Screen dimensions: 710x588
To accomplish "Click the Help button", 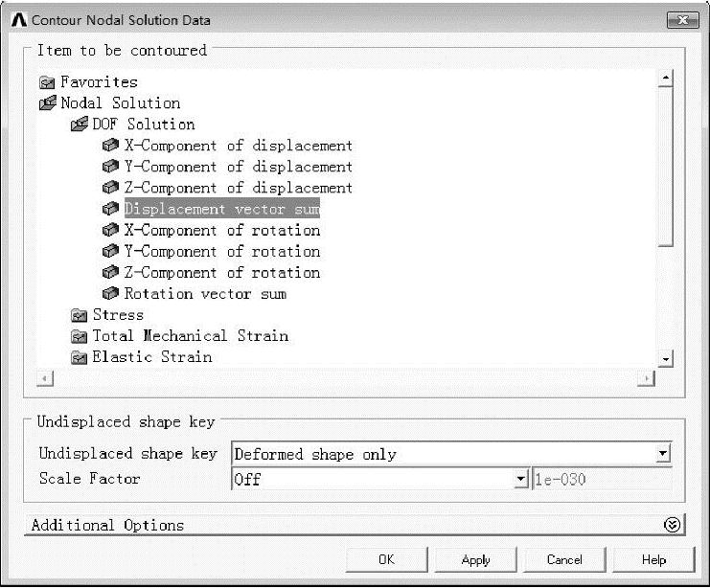I will click(653, 560).
